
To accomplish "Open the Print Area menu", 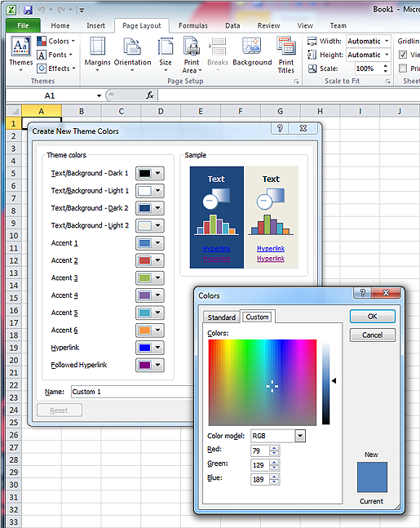I will (192, 55).
